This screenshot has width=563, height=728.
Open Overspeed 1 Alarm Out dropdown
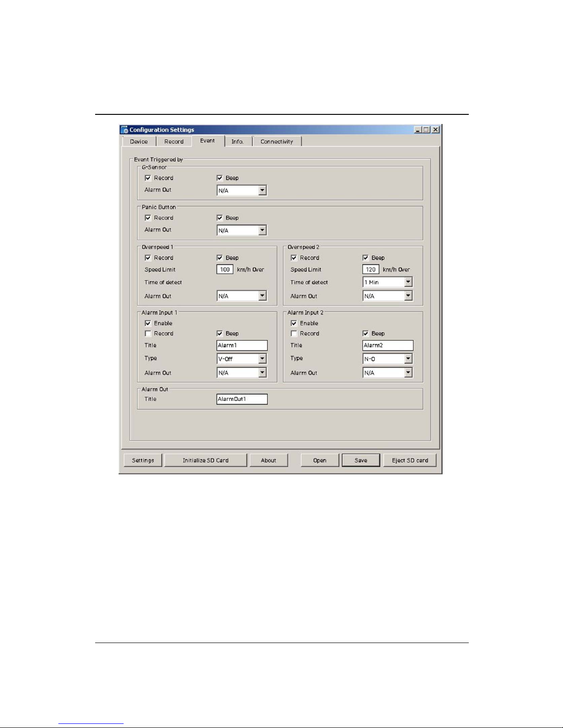pos(242,296)
